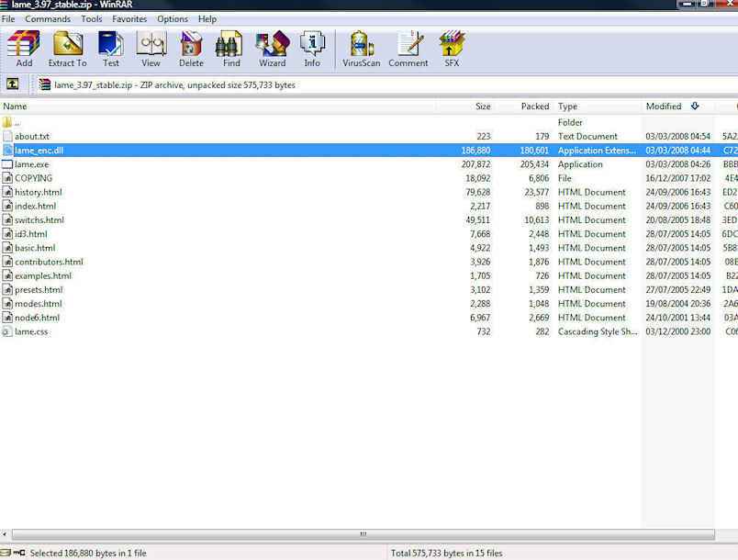738x560 pixels.
Task: Click the switchs.html file icon
Action: point(7,219)
